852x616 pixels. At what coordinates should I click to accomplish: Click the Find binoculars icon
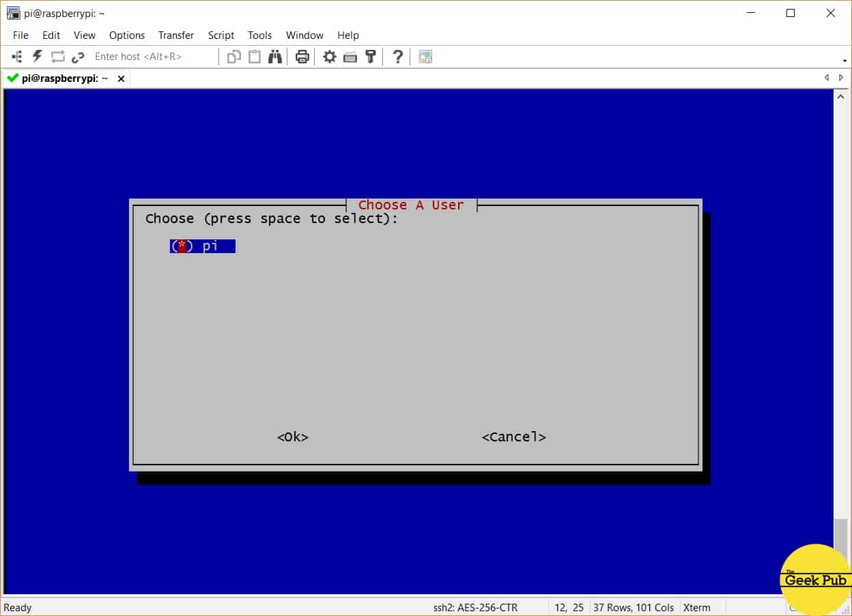275,57
